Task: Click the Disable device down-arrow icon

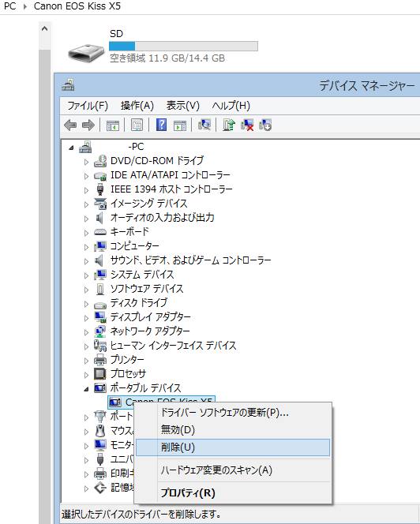Action: click(x=265, y=125)
